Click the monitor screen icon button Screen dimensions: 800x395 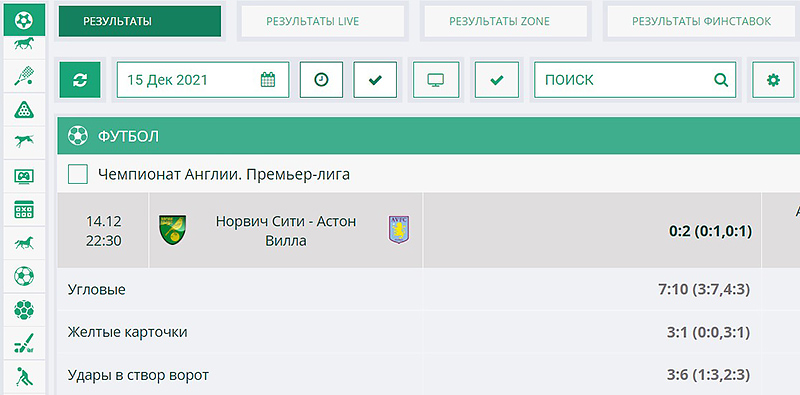click(436, 80)
